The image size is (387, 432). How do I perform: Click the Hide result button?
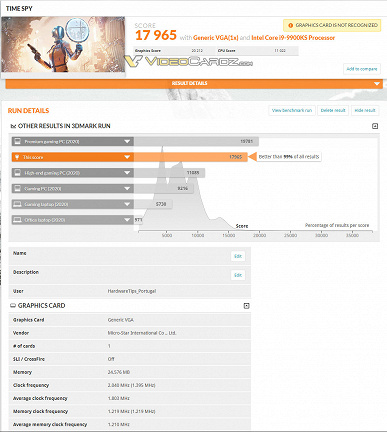pos(365,110)
